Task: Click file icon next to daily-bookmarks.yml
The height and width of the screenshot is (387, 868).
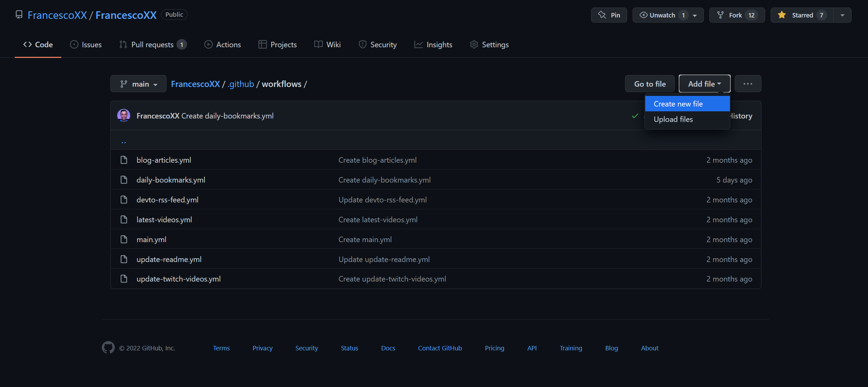Action: [x=124, y=180]
